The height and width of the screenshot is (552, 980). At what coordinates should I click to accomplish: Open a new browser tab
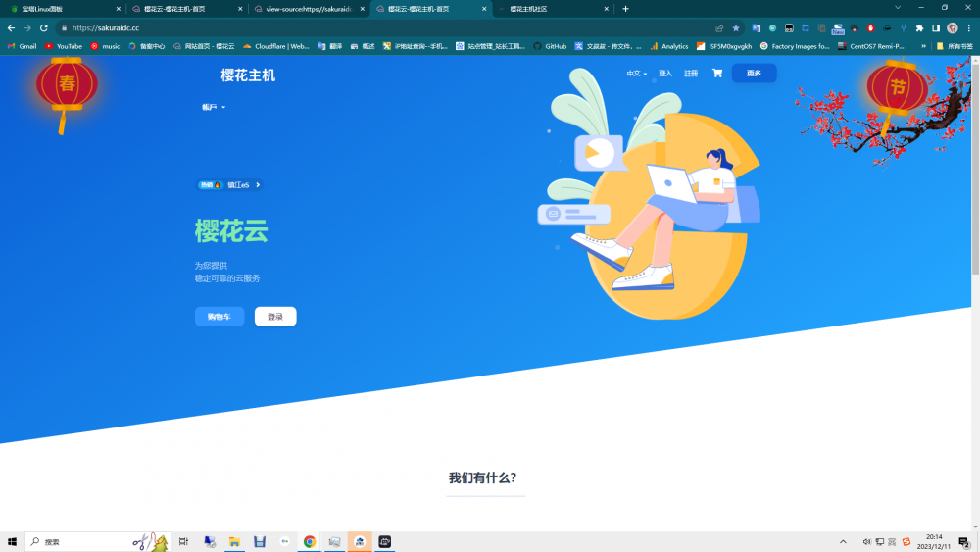625,9
